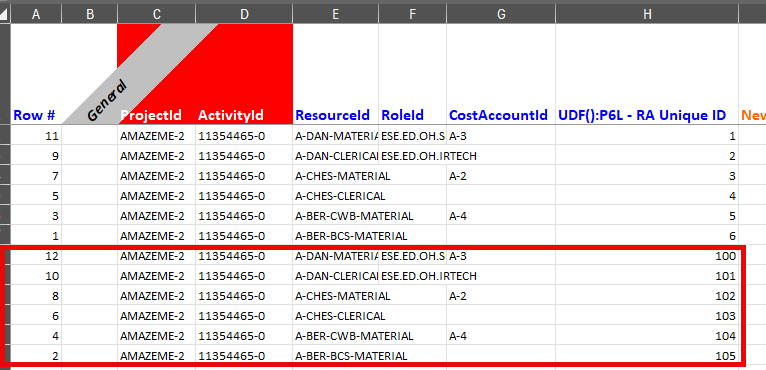This screenshot has height=370, width=766.
Task: Select the A-CHES-CLERICAL cell with ID 103
Action: [336, 316]
